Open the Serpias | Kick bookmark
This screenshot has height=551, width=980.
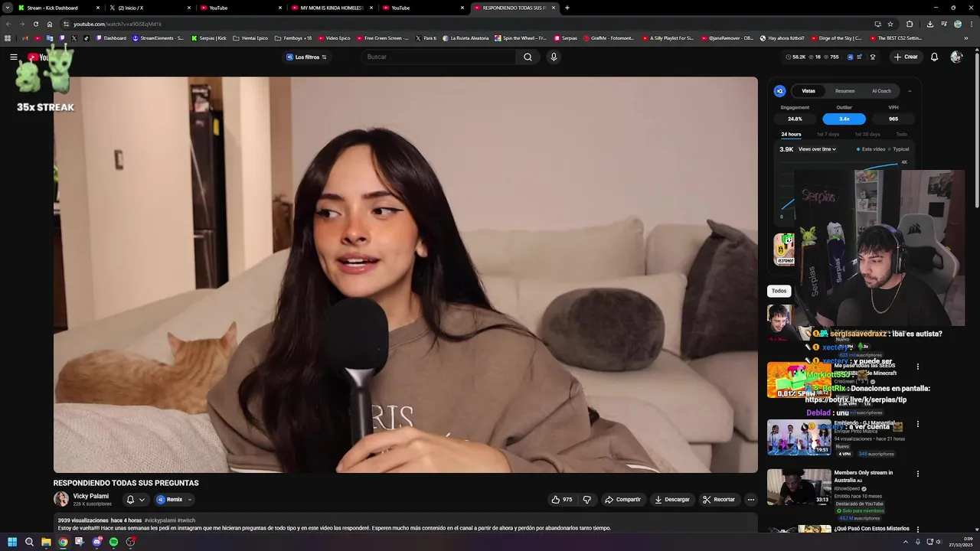[209, 37]
